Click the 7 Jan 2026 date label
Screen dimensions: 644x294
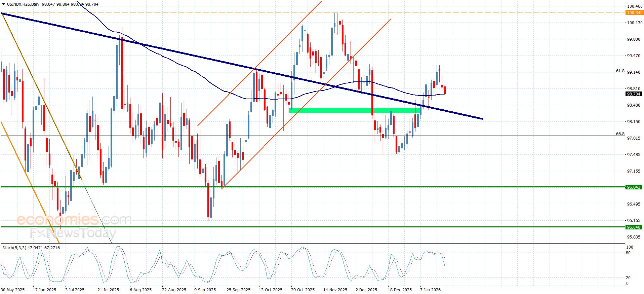coord(430,290)
